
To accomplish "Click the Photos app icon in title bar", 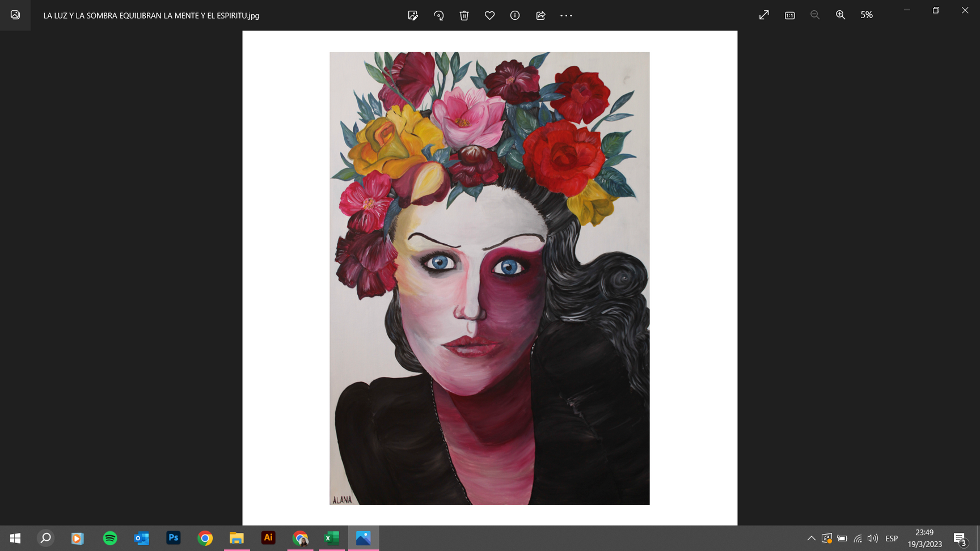I will 15,15.
